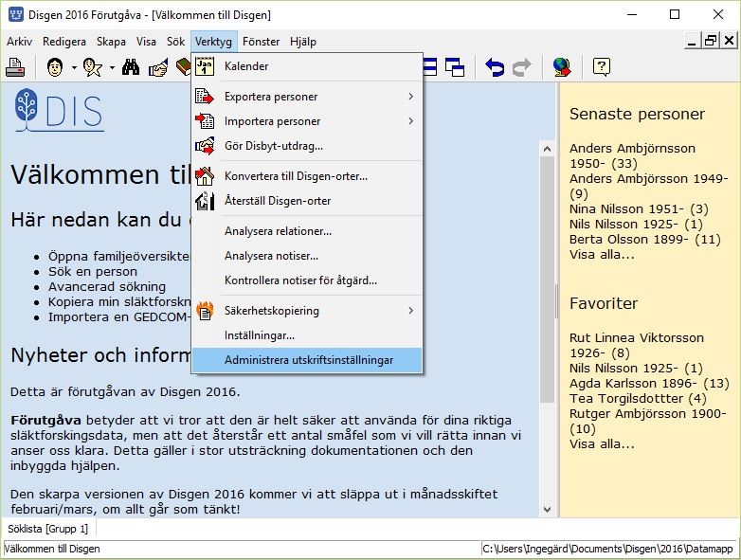Open the Visa menu
The width and height of the screenshot is (741, 560).
point(146,42)
